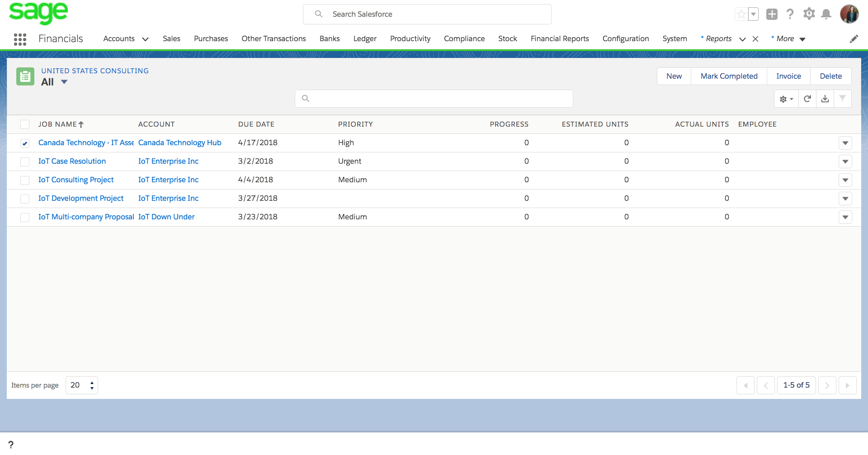Open the user profile avatar
This screenshot has width=868, height=455.
click(x=849, y=14)
